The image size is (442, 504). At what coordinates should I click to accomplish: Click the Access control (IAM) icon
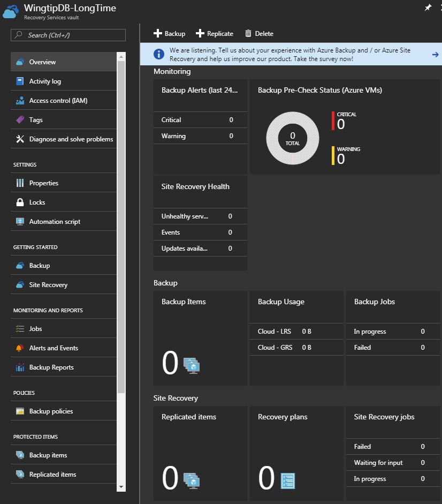[20, 100]
